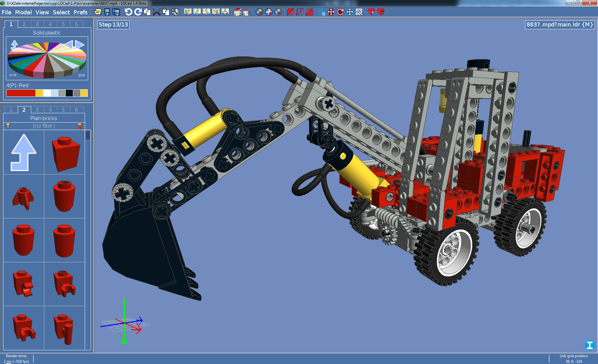Image resolution: width=598 pixels, height=364 pixels.
Task: Paste from clipboard with the paste icon
Action: pyautogui.click(x=166, y=12)
